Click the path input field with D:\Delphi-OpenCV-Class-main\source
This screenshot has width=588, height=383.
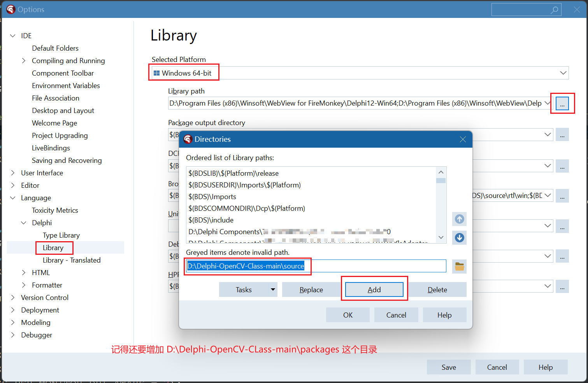(316, 266)
